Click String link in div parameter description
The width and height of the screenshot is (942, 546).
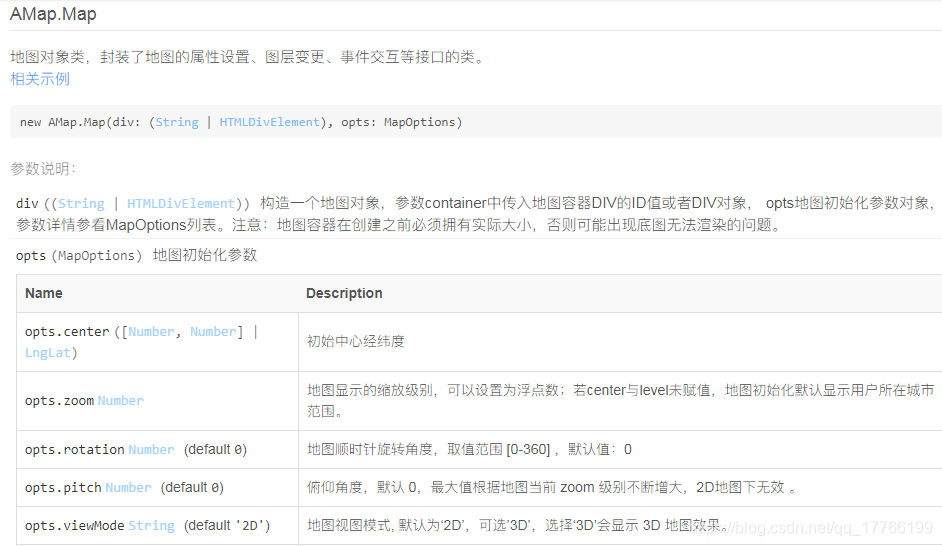pos(81,204)
